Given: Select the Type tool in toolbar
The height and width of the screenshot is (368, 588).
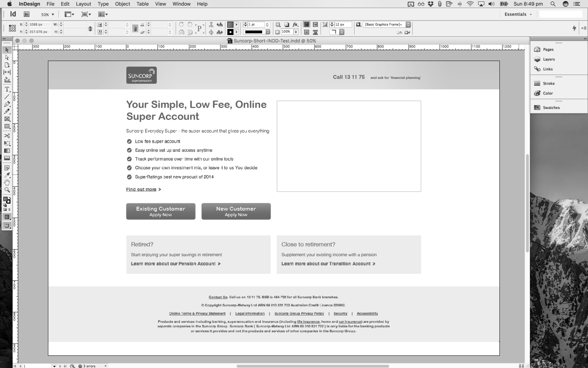Looking at the screenshot, I should click(7, 89).
